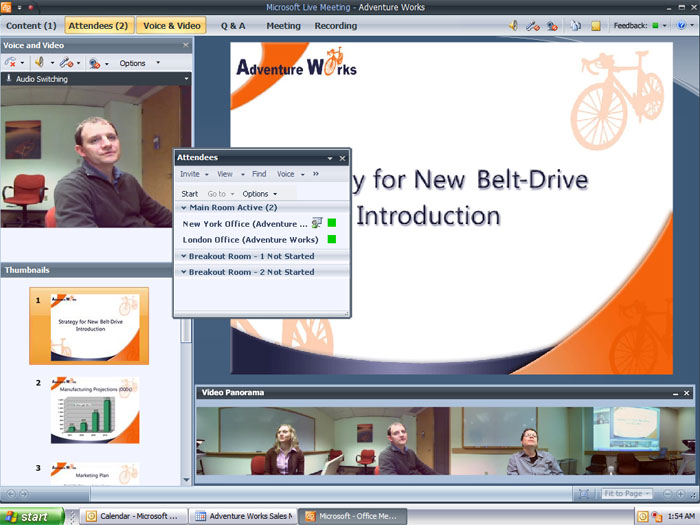Minimize the Video Panorama panel
This screenshot has width=700, height=525.
(675, 393)
